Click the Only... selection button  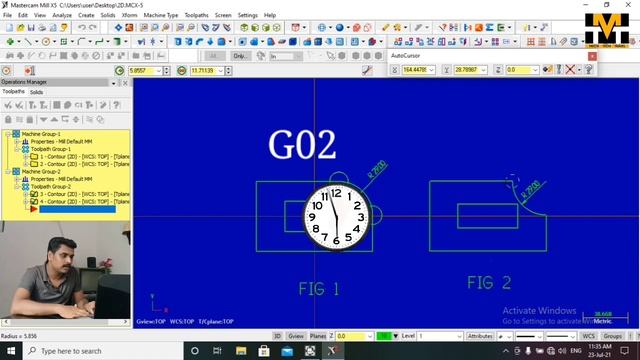[x=240, y=56]
